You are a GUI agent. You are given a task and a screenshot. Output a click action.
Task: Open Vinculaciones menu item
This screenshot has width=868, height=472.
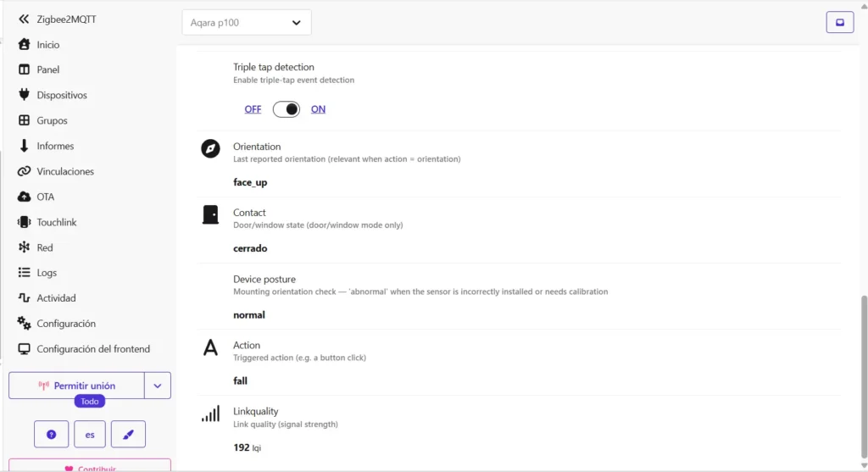pos(65,171)
